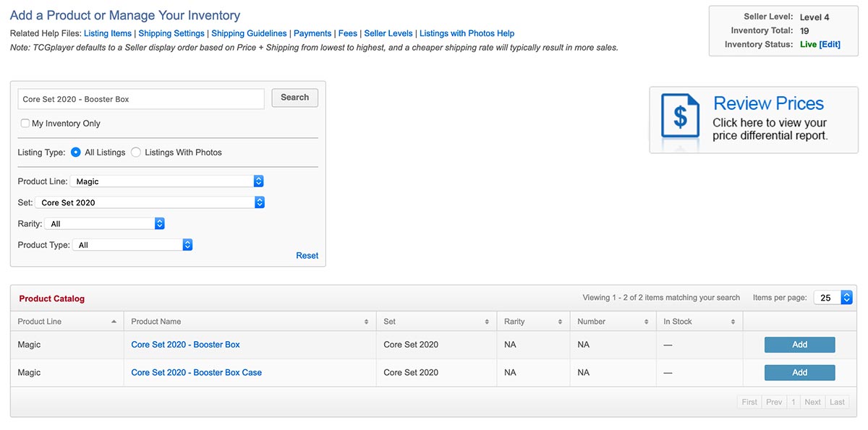The height and width of the screenshot is (430, 868).
Task: Click the Review Prices dollar document icon
Action: tap(680, 119)
